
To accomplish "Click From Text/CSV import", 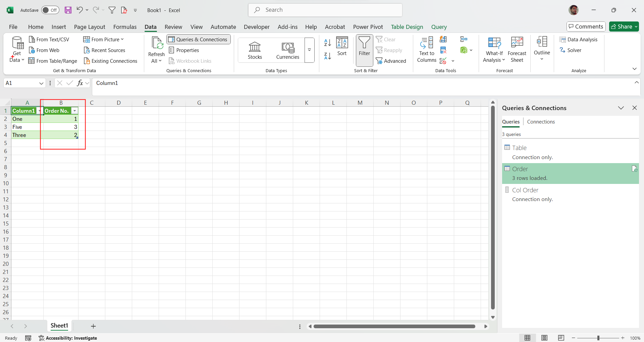I will click(49, 40).
